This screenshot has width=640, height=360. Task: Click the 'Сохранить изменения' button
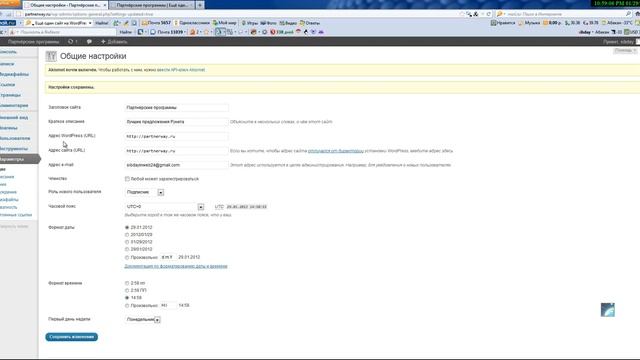[x=71, y=337]
